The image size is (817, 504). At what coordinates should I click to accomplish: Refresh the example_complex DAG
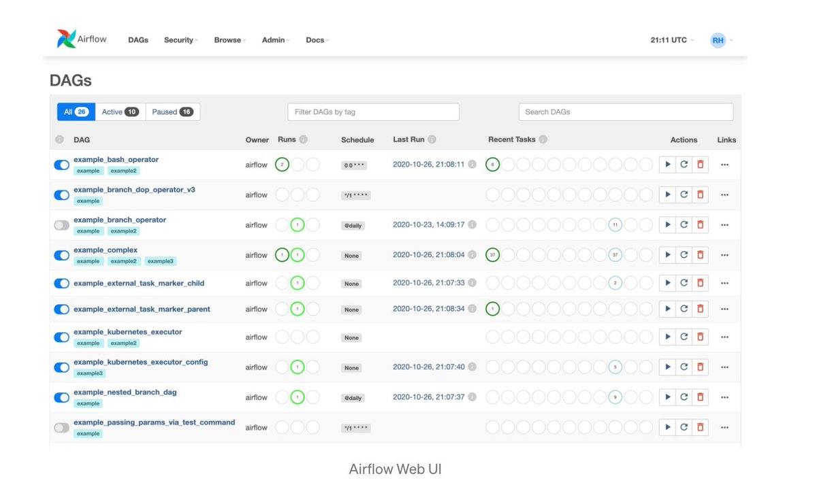pyautogui.click(x=684, y=255)
